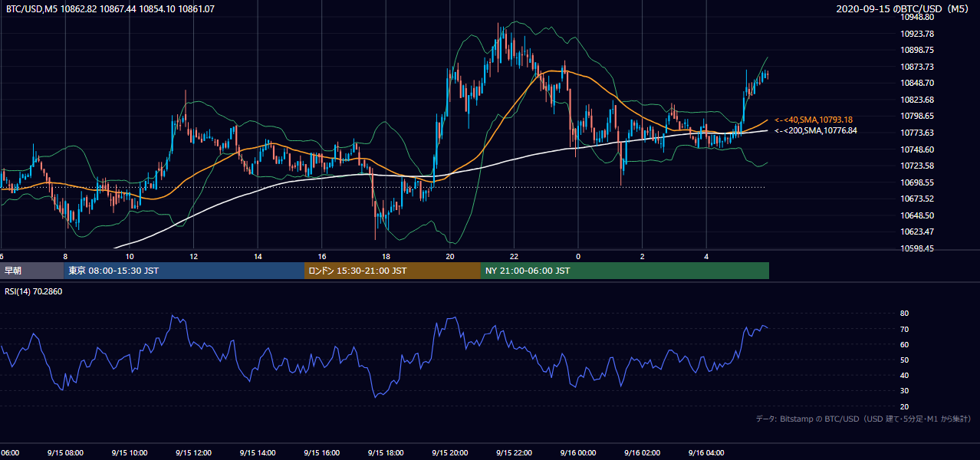Click the RSI 40 level label
Image resolution: width=980 pixels, height=460 pixels.
click(x=904, y=375)
